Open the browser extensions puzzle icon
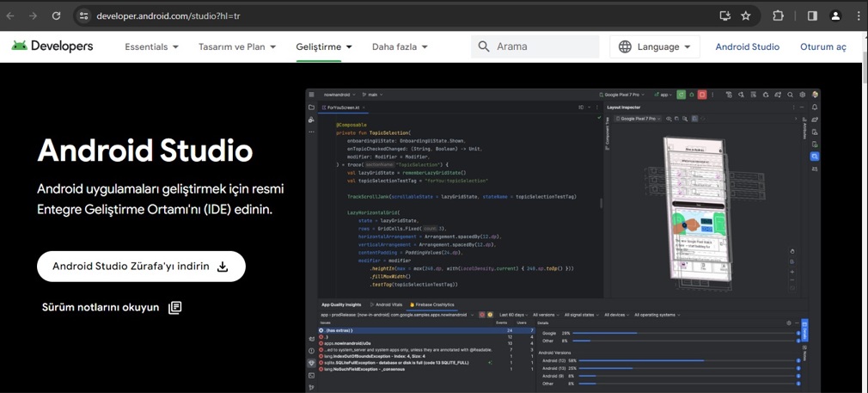Viewport: 868px width, 393px height. (x=778, y=15)
